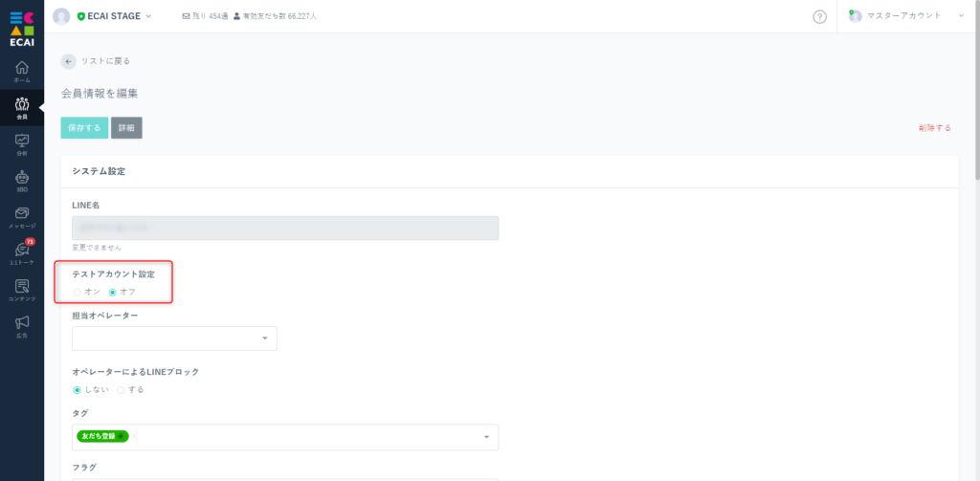Click the 詳細 details button

coord(126,127)
